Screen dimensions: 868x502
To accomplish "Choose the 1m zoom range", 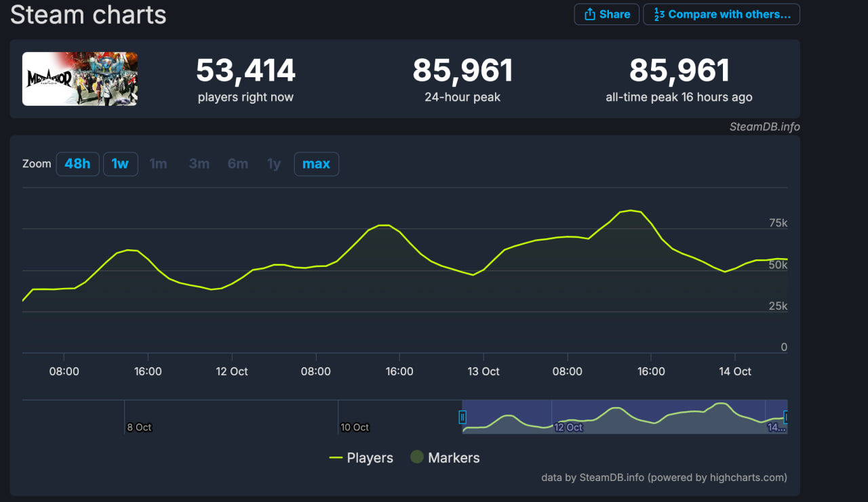I will pyautogui.click(x=158, y=164).
